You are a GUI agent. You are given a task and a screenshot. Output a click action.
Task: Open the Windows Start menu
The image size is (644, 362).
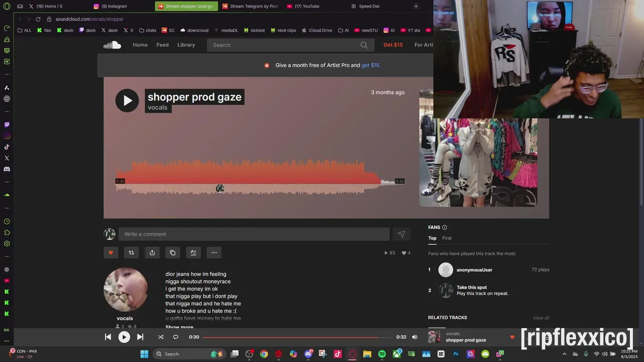click(x=144, y=354)
